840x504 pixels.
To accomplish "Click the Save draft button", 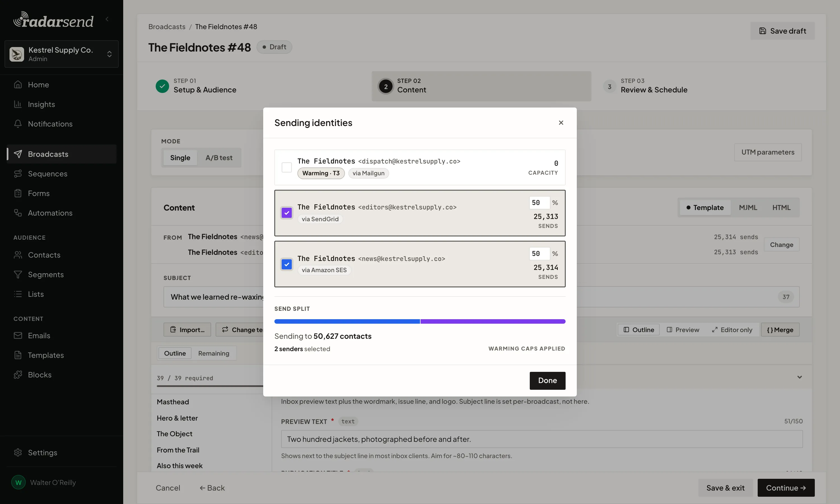I will [x=782, y=31].
